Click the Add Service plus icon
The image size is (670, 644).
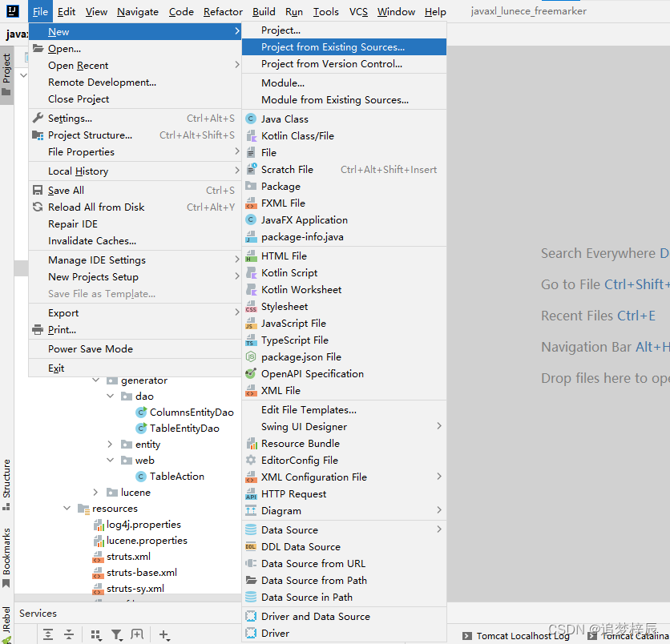click(164, 635)
